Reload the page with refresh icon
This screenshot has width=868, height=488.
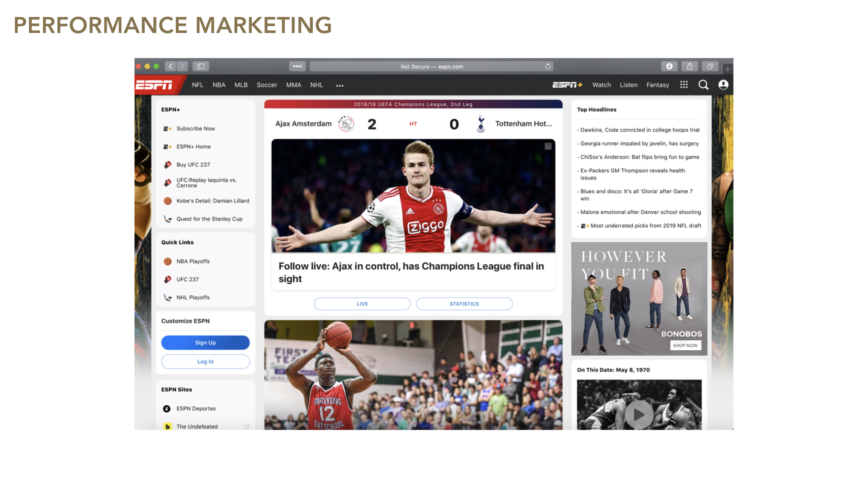coord(548,66)
